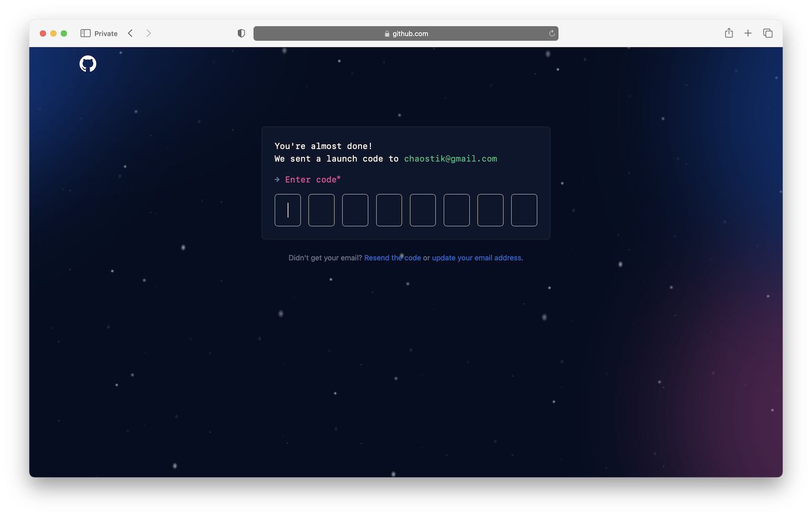
Task: Click the first launch code digit box
Action: click(x=288, y=210)
